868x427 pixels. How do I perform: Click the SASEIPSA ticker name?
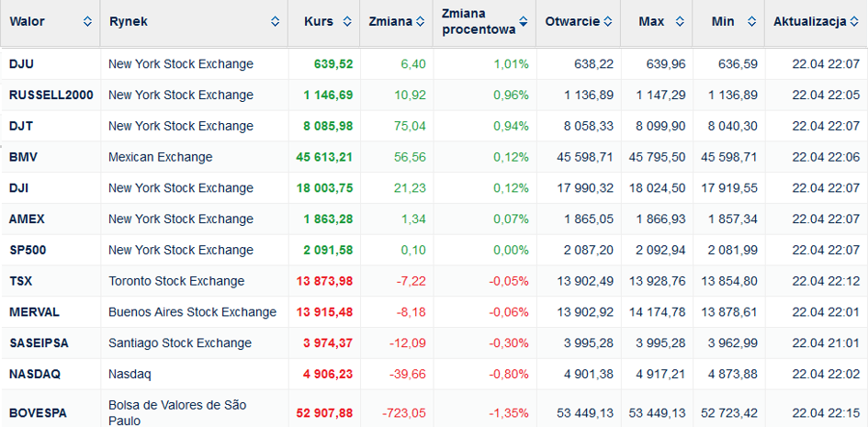(39, 343)
